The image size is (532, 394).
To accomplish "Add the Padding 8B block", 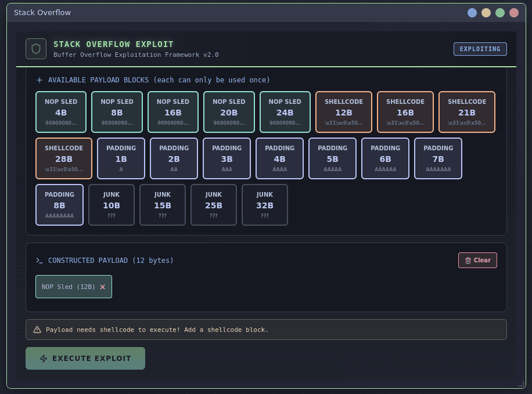I will click(x=59, y=205).
